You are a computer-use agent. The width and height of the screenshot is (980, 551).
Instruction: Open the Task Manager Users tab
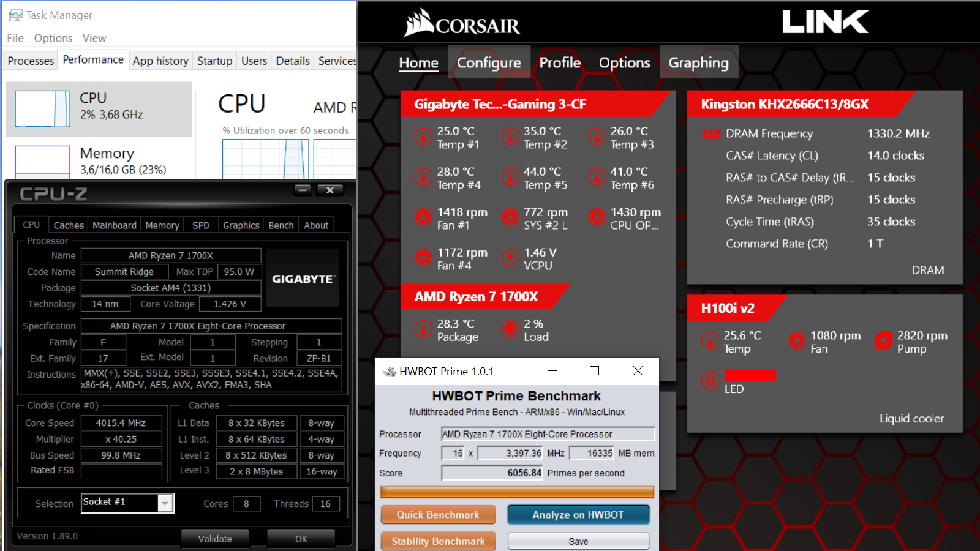(254, 61)
